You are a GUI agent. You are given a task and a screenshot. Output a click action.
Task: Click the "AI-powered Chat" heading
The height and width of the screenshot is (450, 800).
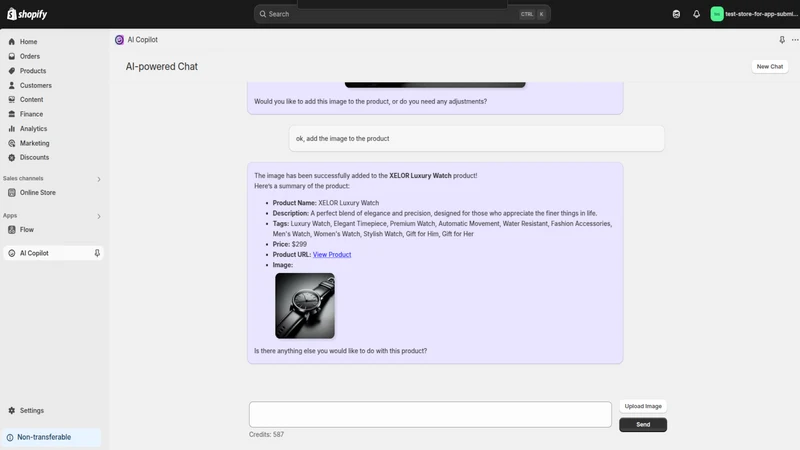click(x=162, y=66)
